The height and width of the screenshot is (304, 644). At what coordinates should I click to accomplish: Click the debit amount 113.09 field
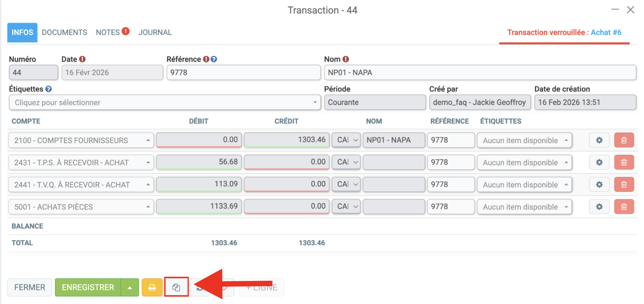[x=199, y=184]
